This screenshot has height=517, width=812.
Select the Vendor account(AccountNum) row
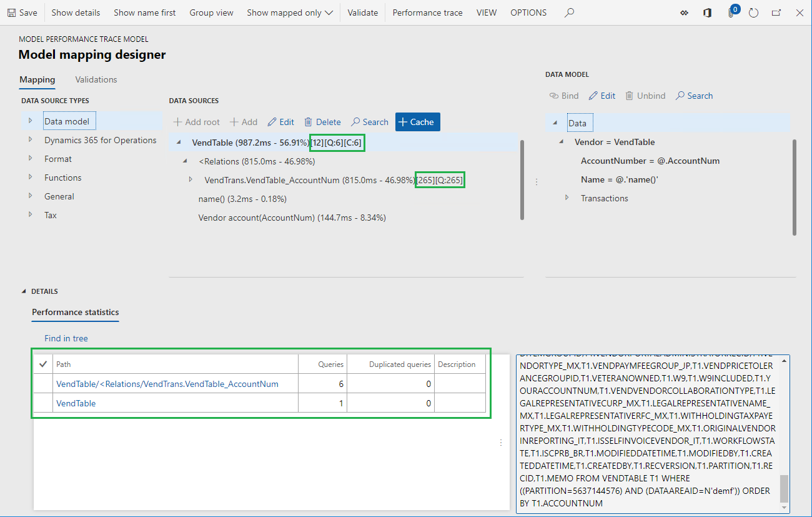click(292, 218)
